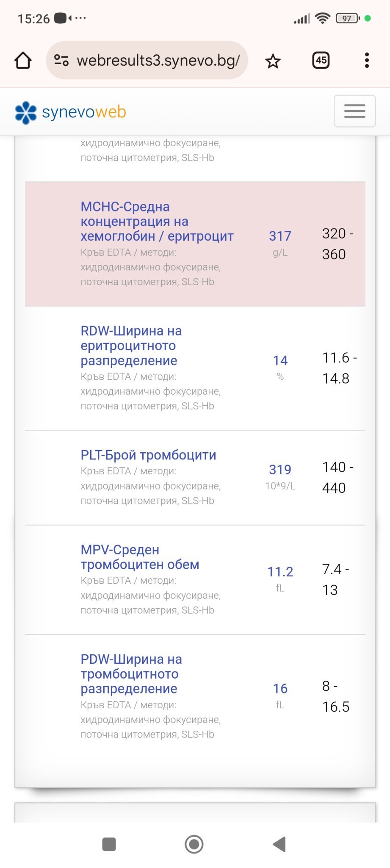
Task: Tap the MCHC result value 317
Action: 280,236
